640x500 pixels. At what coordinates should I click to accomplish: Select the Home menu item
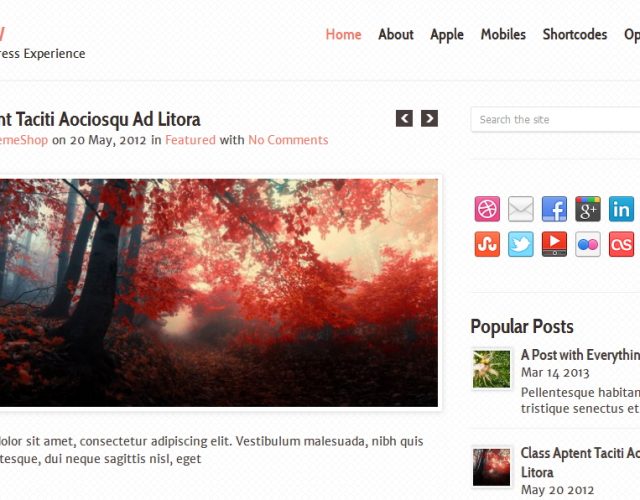[343, 34]
